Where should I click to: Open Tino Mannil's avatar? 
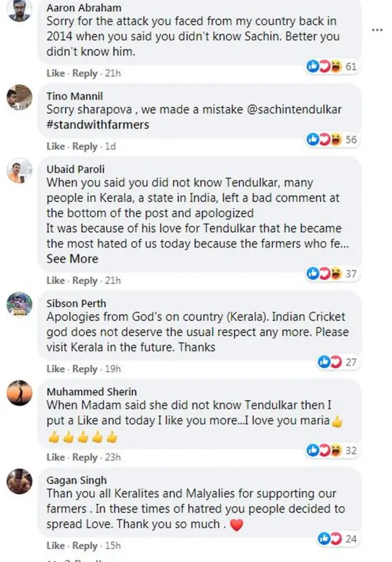click(19, 97)
